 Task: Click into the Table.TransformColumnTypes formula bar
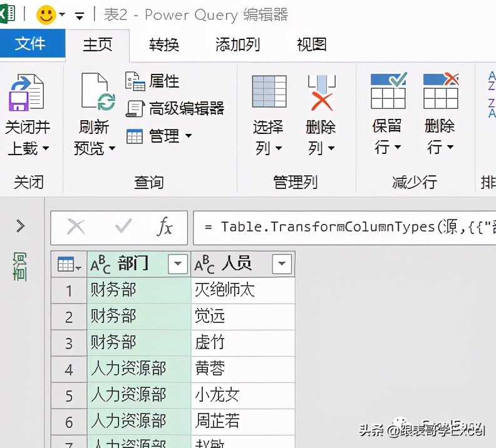344,228
